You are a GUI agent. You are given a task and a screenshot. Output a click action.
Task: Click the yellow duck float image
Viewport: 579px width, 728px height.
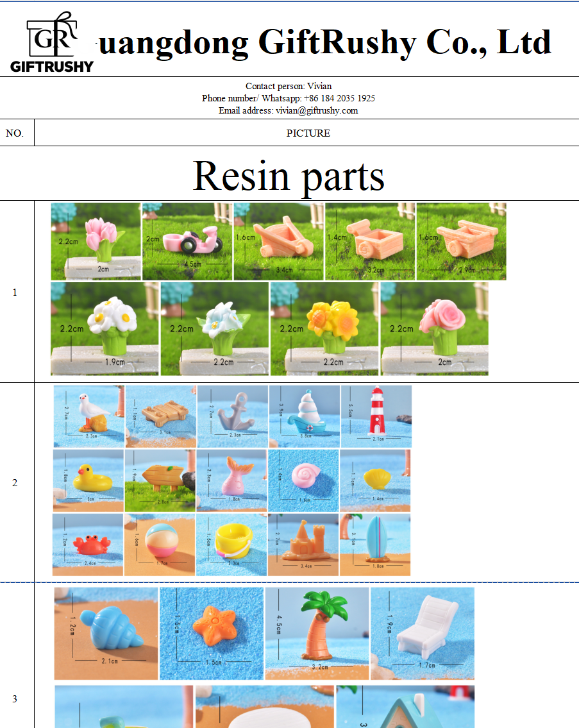click(88, 480)
